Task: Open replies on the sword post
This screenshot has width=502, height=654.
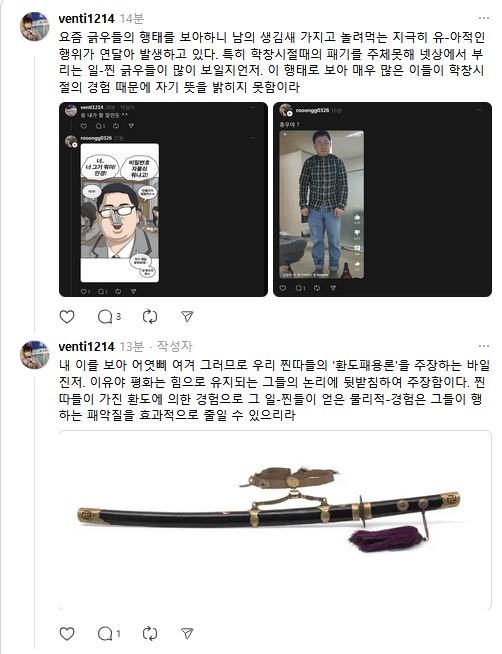Action: click(x=105, y=634)
